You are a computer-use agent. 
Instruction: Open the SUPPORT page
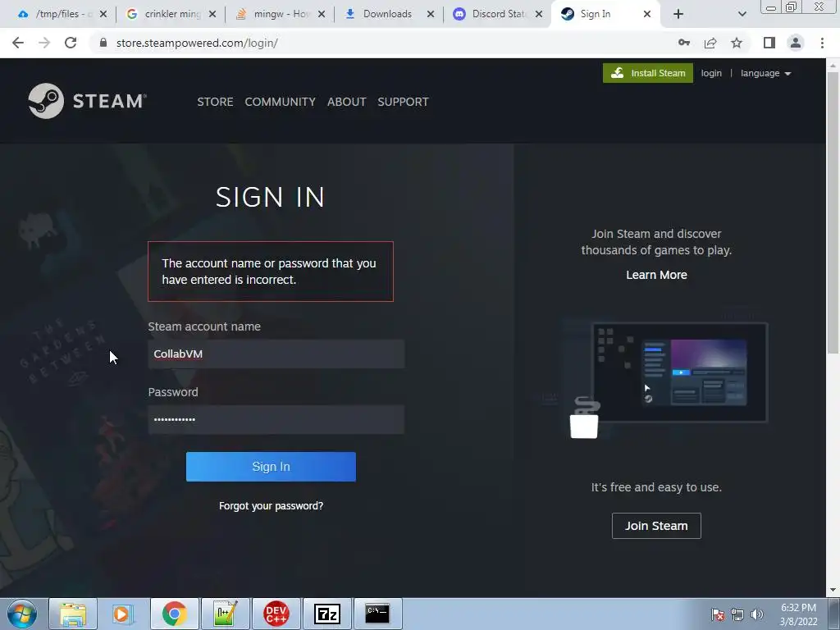pyautogui.click(x=403, y=102)
